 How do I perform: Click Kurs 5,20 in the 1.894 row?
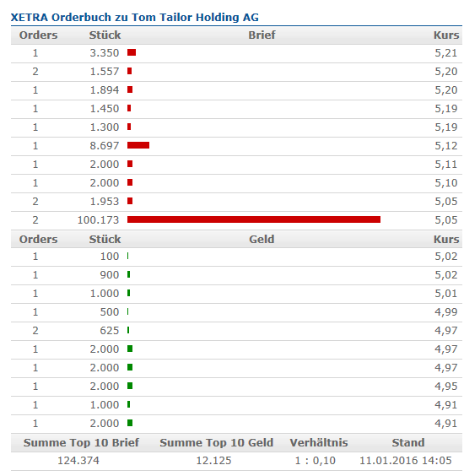click(445, 90)
